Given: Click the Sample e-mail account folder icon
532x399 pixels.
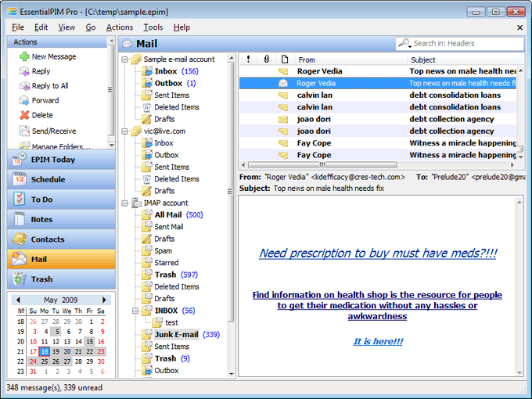Looking at the screenshot, I should click(x=136, y=59).
